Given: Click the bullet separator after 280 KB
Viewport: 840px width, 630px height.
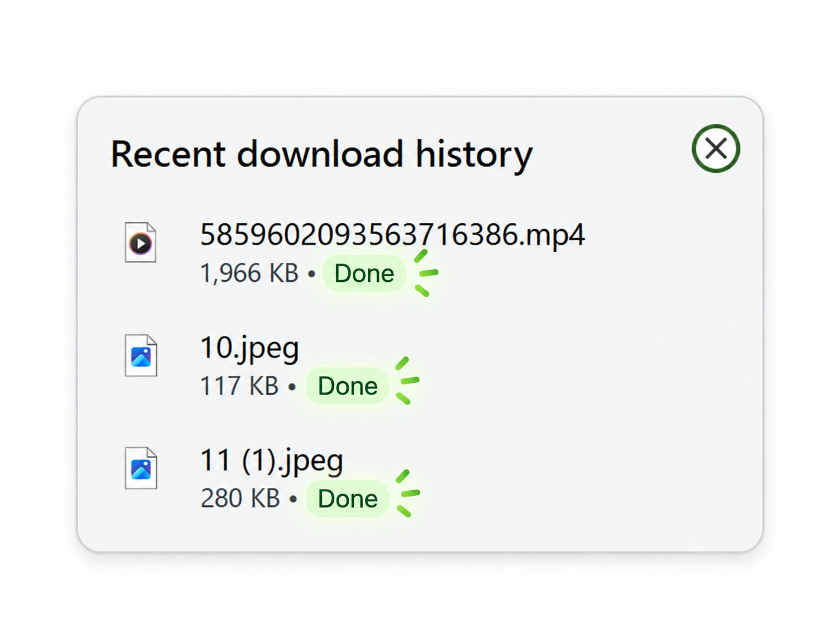Looking at the screenshot, I should pos(293,498).
